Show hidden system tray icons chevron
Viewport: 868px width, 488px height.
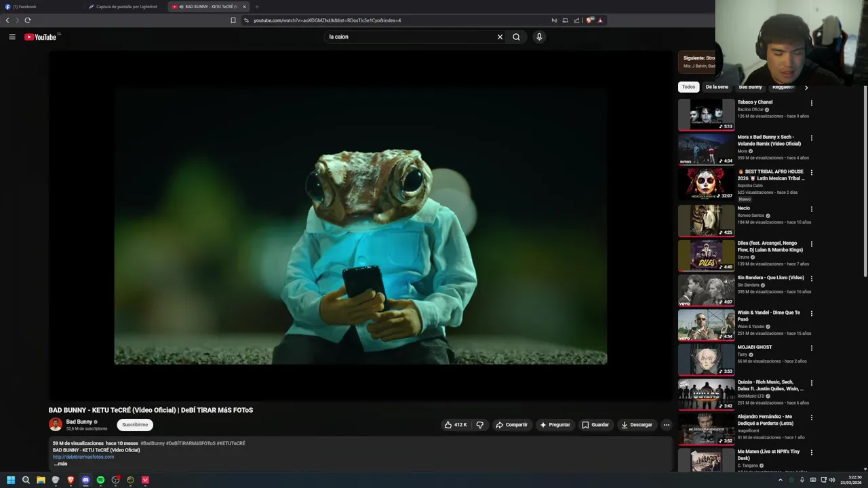coord(780,480)
